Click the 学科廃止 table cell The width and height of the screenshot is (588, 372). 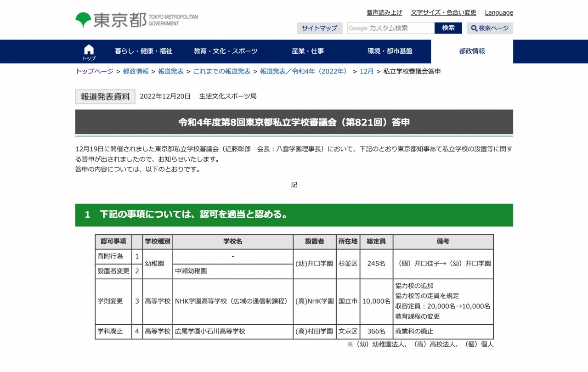[113, 332]
